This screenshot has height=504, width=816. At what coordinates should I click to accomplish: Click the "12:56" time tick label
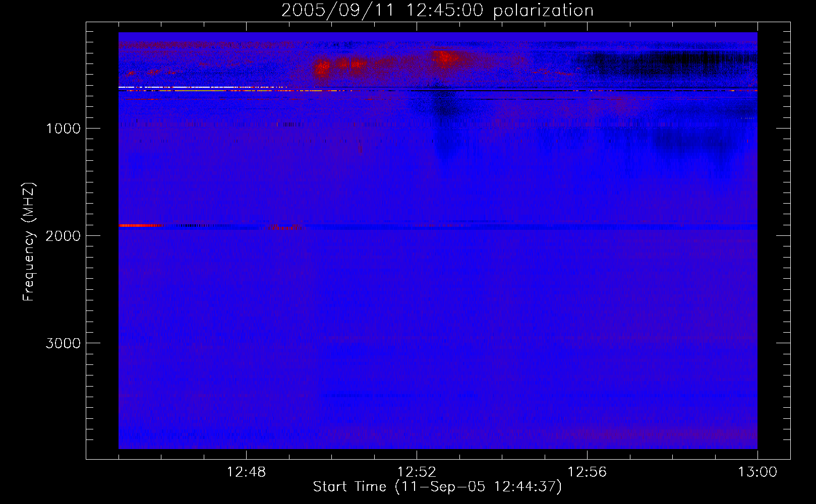[x=587, y=472]
